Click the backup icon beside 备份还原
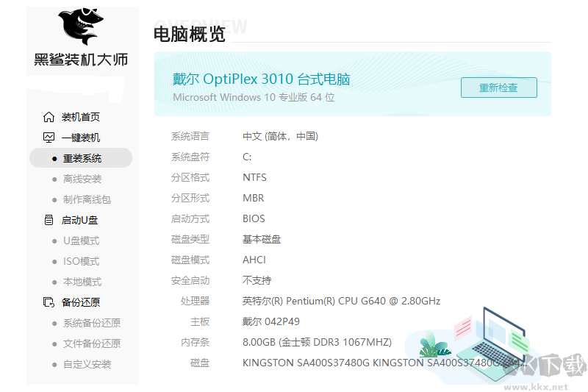This screenshot has width=588, height=392. click(x=49, y=302)
